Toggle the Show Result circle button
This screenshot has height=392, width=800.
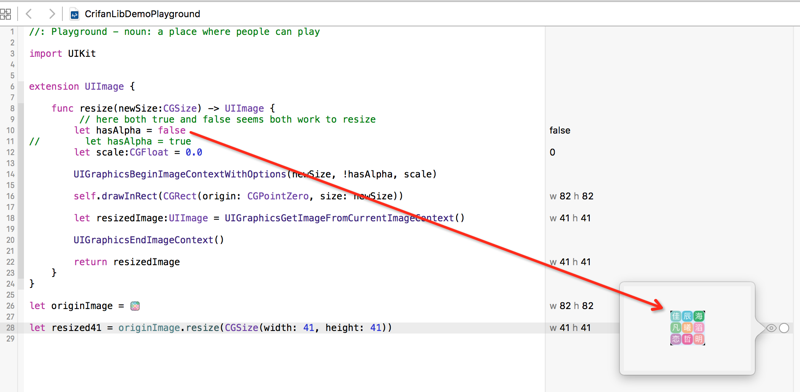pyautogui.click(x=784, y=328)
